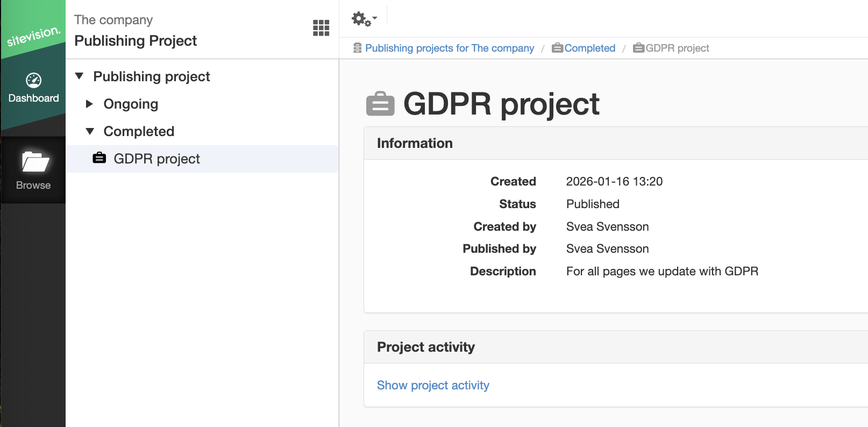This screenshot has height=427, width=868.
Task: Click the GDPR project breadcrumb item
Action: pyautogui.click(x=677, y=48)
